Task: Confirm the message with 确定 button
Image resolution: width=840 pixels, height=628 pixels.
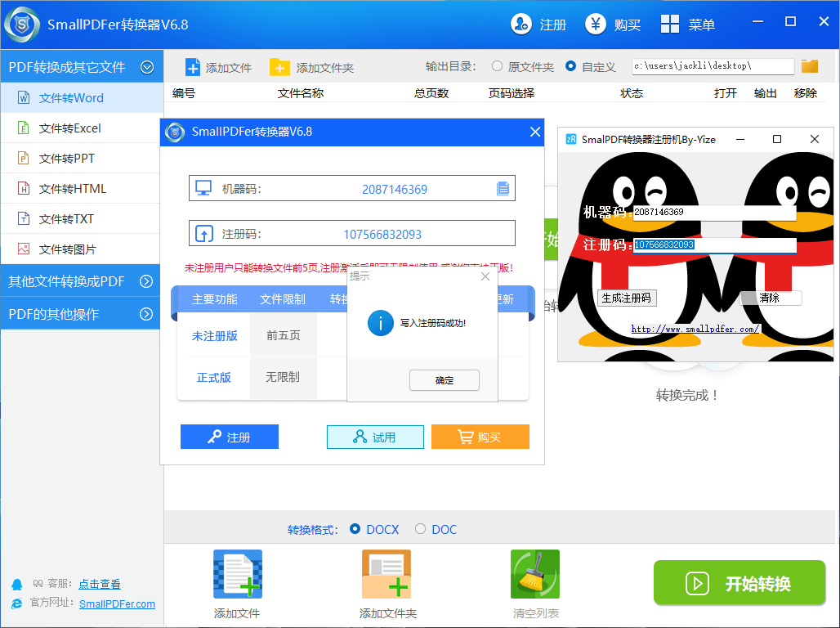Action: pos(445,380)
